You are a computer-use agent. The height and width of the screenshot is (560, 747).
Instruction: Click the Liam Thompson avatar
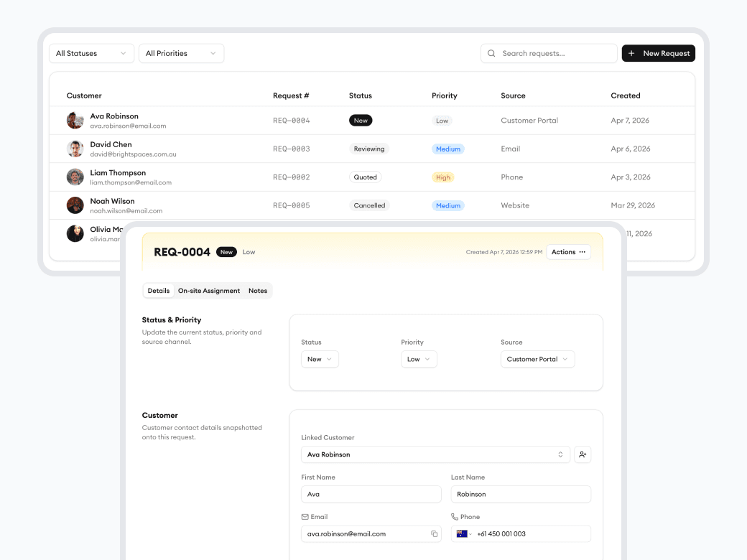75,177
